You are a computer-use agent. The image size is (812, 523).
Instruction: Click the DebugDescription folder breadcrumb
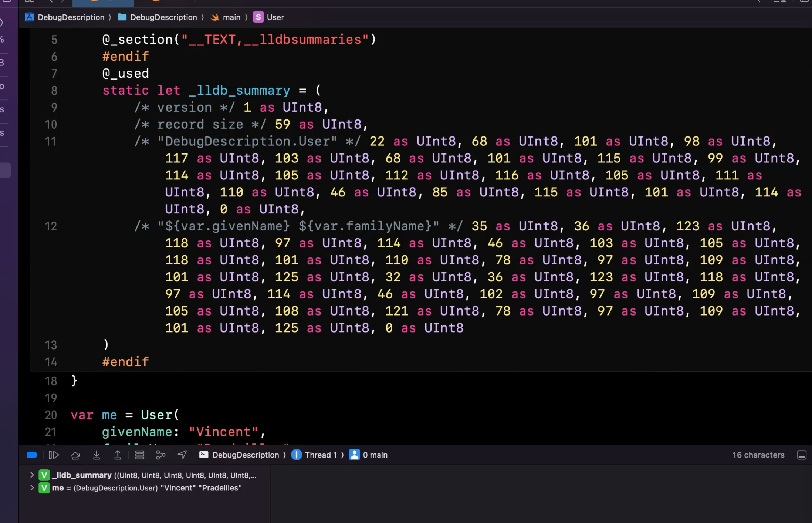157,17
